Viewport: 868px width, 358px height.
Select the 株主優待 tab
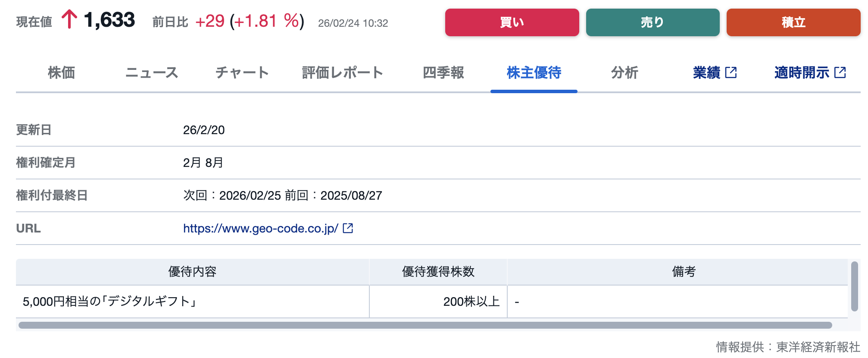(x=534, y=72)
